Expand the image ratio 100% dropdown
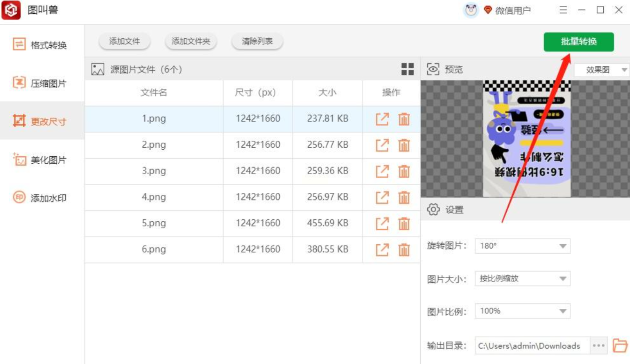This screenshot has height=364, width=630. tap(522, 311)
